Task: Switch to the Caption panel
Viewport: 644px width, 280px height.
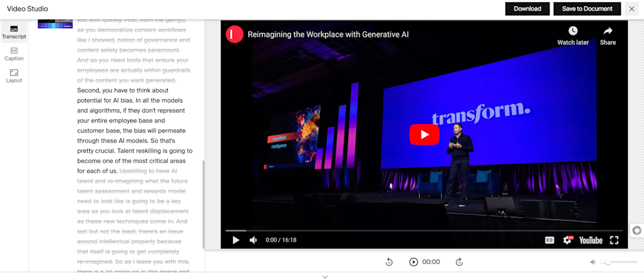Action: pos(14,54)
